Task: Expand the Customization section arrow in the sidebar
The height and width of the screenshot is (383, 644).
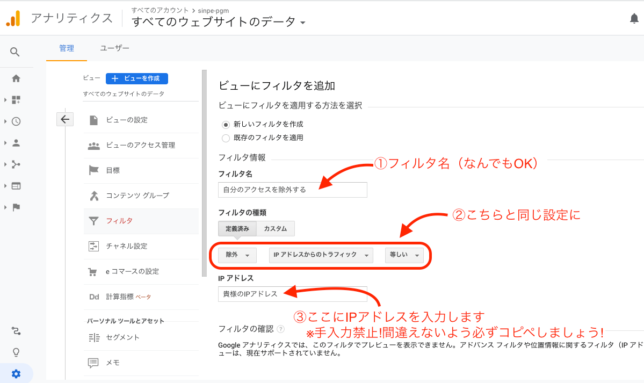Action: 5,100
